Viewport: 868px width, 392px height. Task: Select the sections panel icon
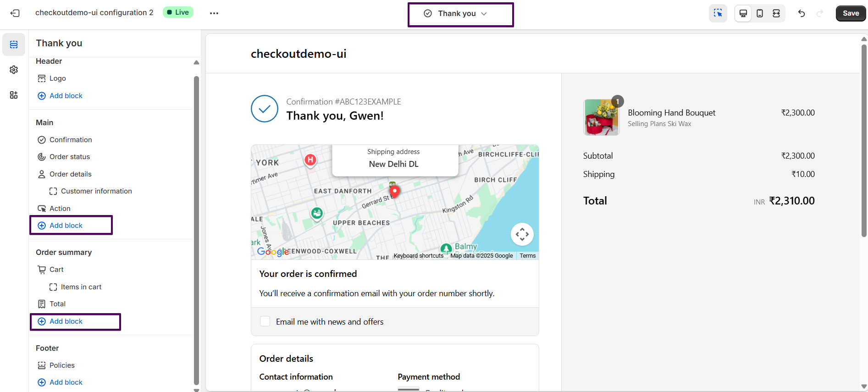tap(14, 44)
